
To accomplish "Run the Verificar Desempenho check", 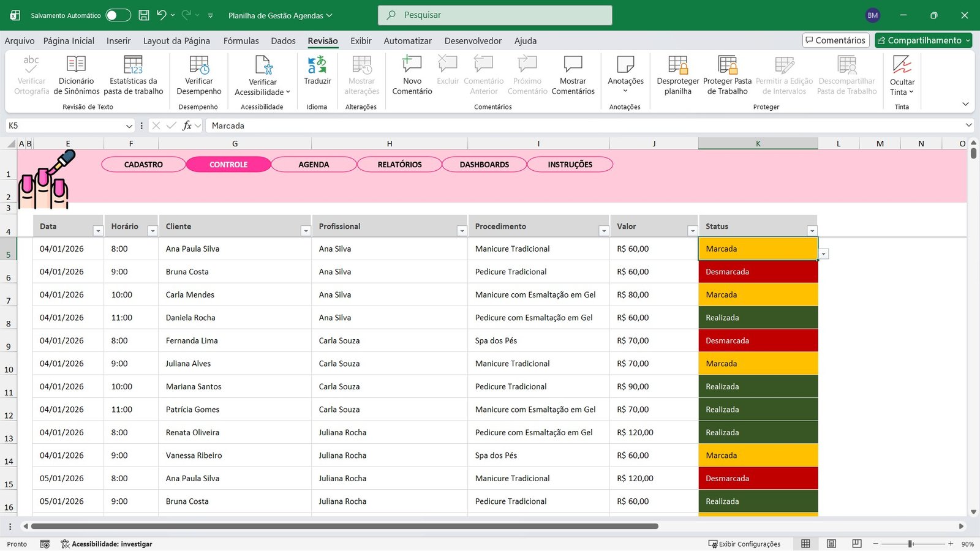I will click(198, 73).
